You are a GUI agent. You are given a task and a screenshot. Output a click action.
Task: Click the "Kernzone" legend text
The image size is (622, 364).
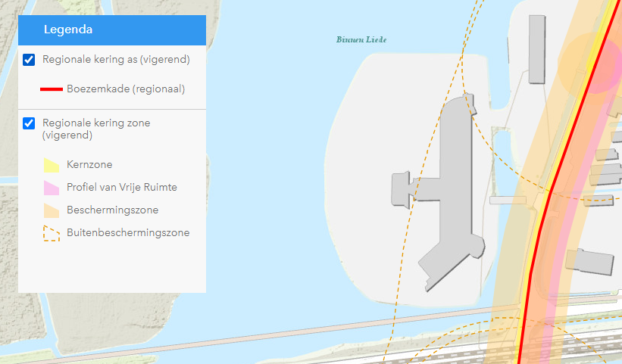pyautogui.click(x=89, y=164)
